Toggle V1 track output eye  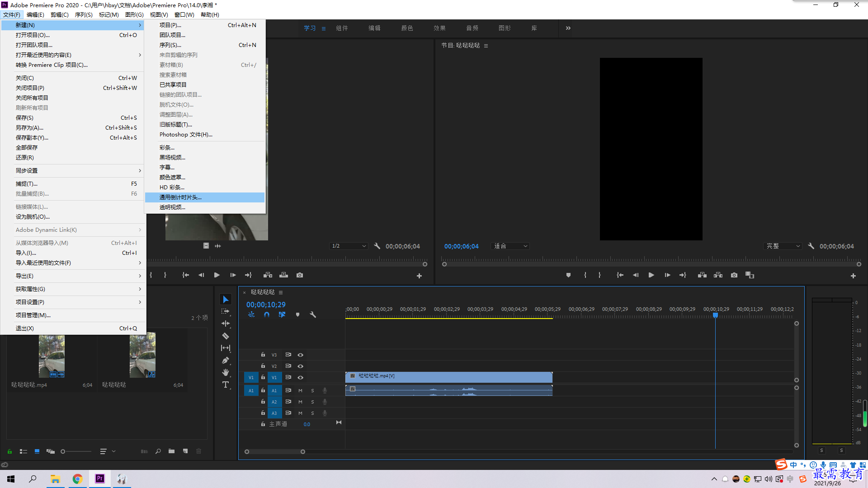pos(300,377)
